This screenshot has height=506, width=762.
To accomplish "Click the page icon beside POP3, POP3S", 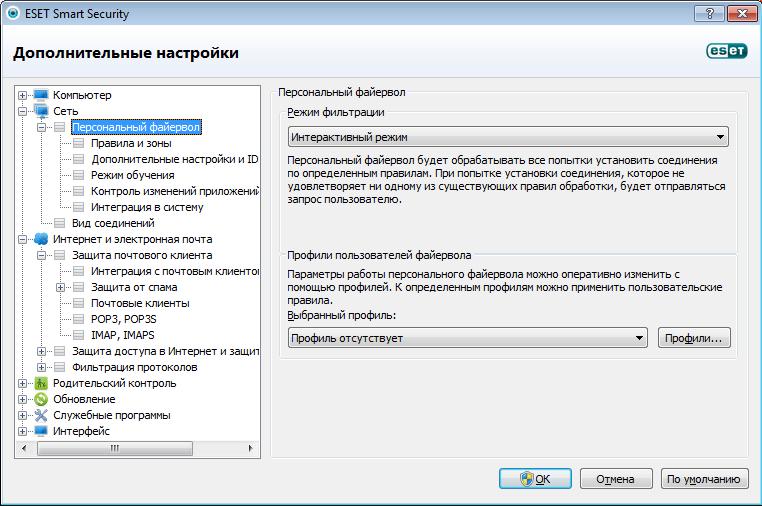I will (x=79, y=319).
